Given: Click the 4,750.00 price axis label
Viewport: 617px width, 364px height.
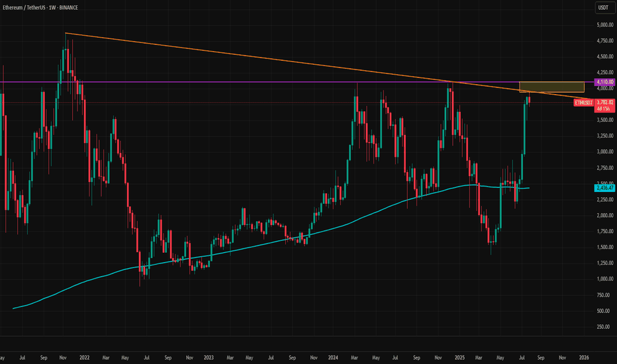Looking at the screenshot, I should click(605, 40).
